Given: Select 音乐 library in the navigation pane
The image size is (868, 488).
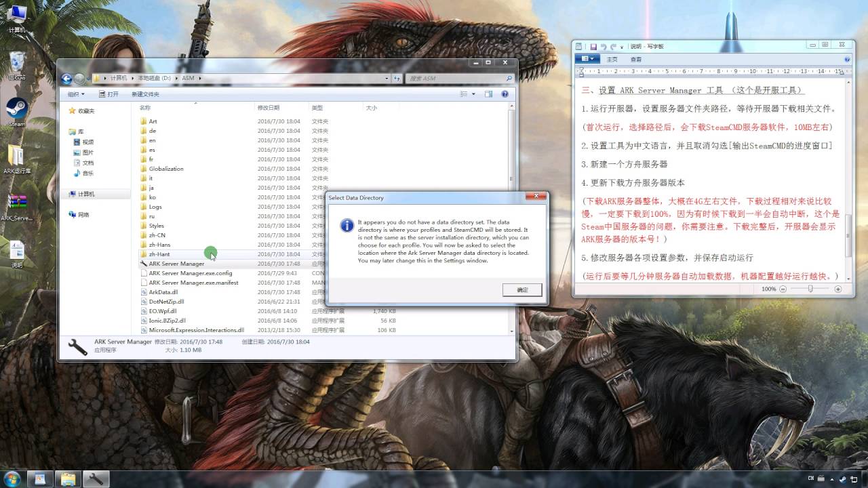Looking at the screenshot, I should click(x=83, y=174).
